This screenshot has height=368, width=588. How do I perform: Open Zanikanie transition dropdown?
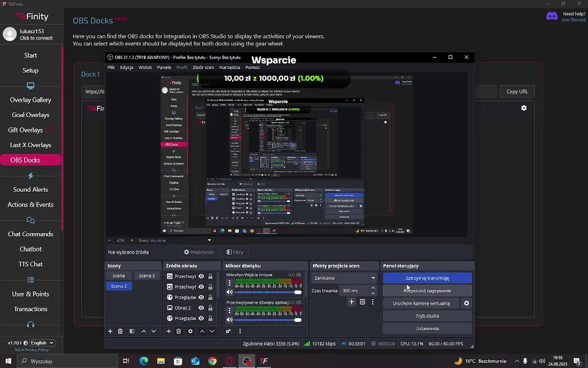point(344,278)
